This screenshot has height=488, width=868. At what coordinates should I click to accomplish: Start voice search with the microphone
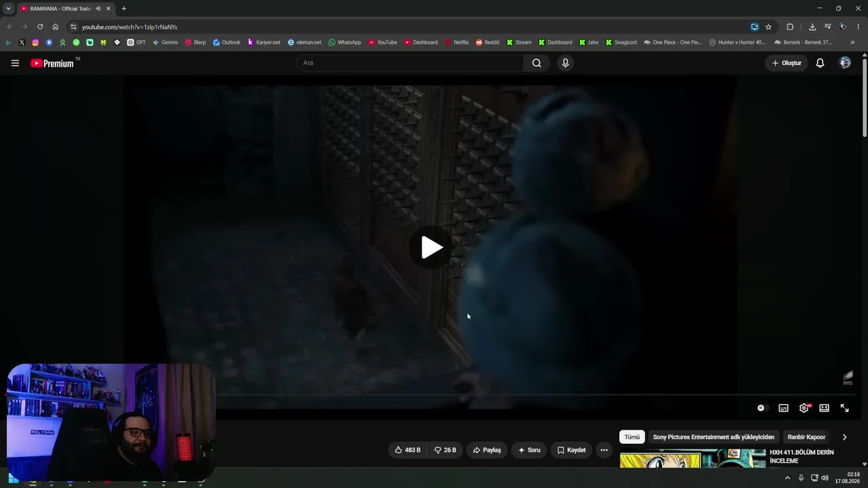[566, 63]
